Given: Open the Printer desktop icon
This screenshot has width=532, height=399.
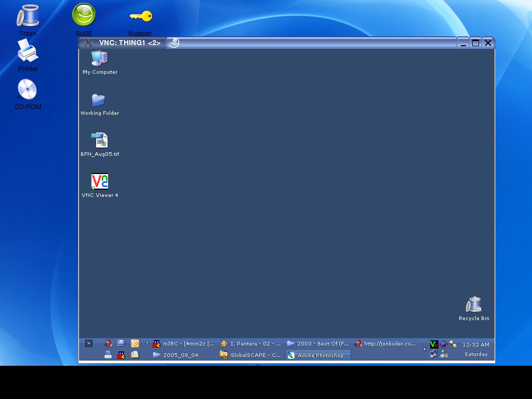Looking at the screenshot, I should (x=28, y=53).
